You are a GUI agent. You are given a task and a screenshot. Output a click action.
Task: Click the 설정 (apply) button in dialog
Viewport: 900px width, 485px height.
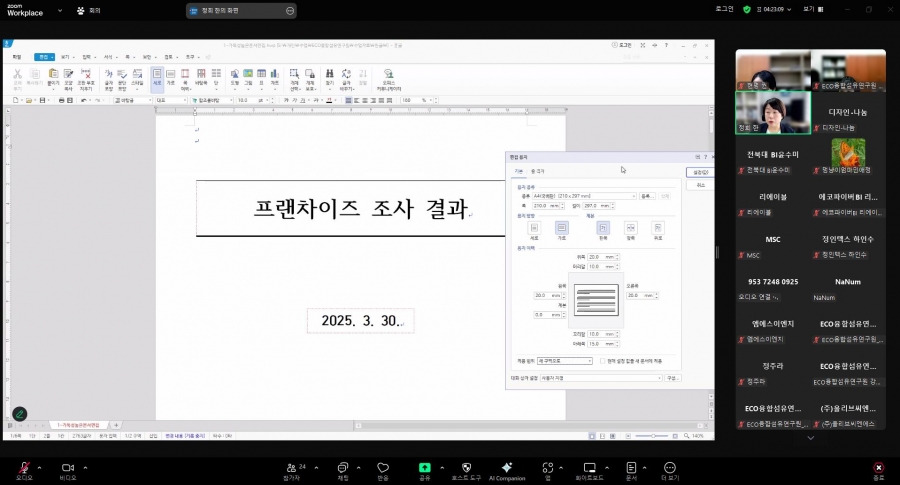coord(700,172)
